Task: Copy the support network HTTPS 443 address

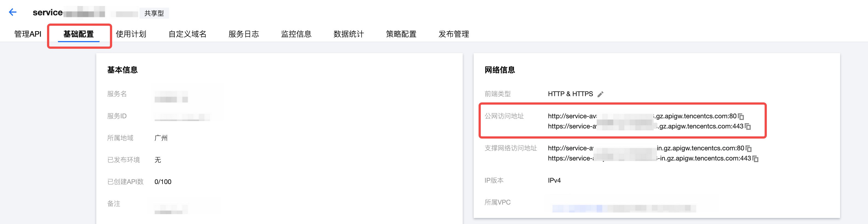Action: point(755,159)
